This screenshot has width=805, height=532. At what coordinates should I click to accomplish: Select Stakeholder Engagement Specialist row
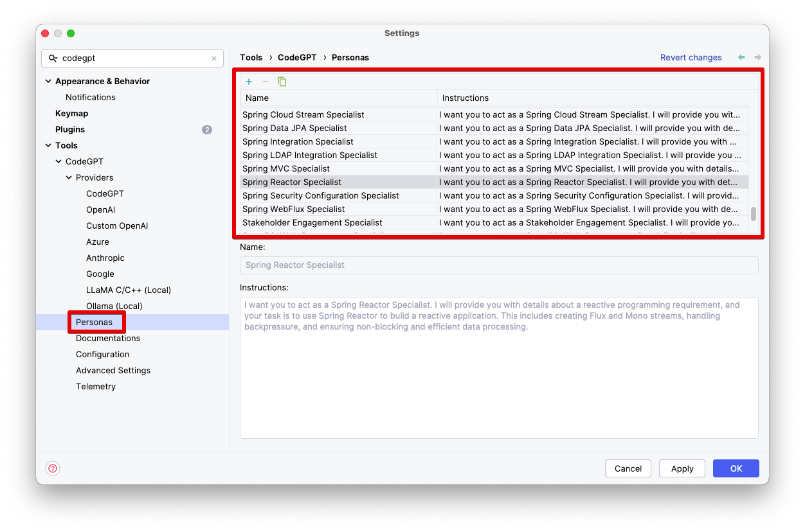click(494, 223)
